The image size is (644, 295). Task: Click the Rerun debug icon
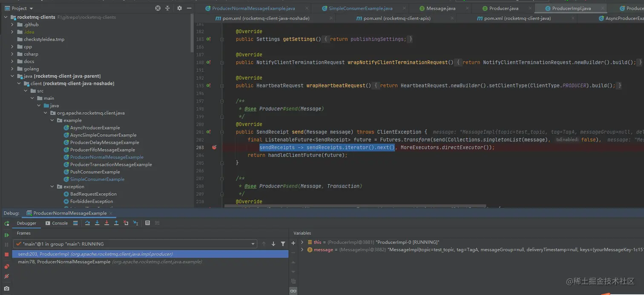click(x=6, y=223)
